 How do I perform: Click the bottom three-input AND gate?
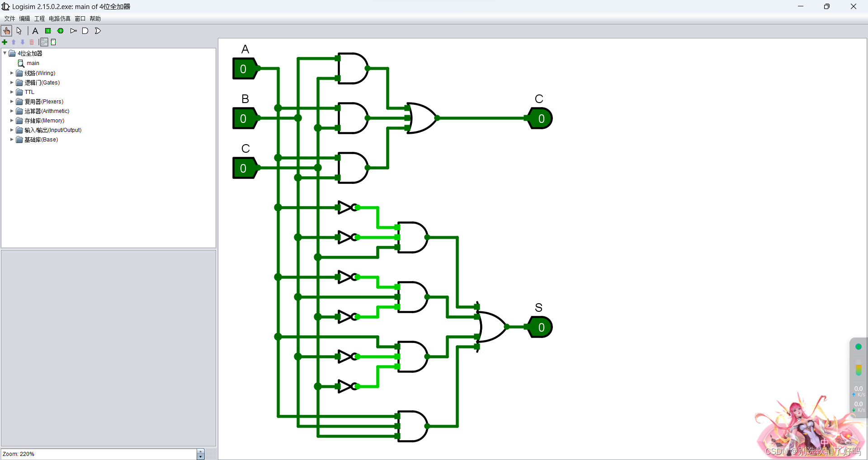tap(413, 426)
